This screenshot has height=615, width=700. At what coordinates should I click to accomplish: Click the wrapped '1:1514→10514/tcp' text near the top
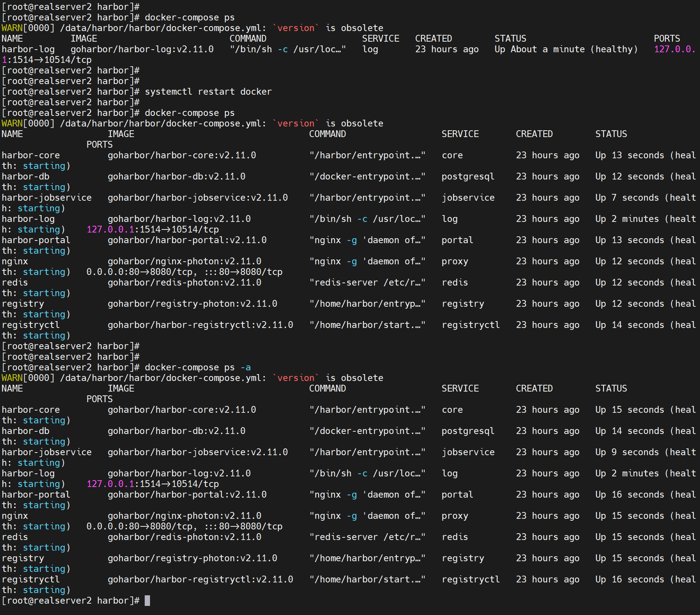click(x=47, y=60)
